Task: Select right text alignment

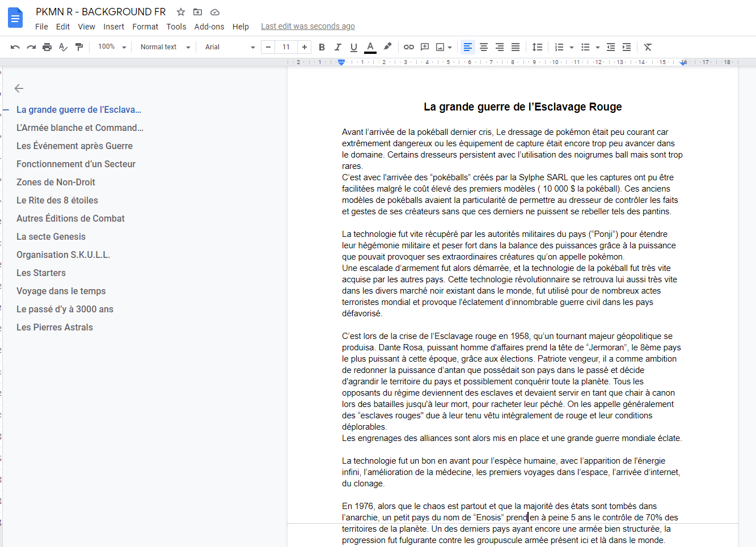Action: (499, 47)
